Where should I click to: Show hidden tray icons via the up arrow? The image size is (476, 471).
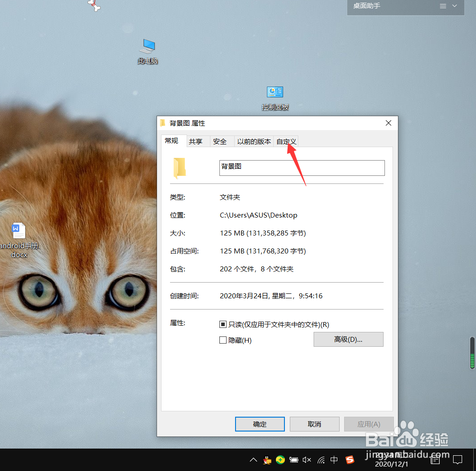tap(253, 460)
